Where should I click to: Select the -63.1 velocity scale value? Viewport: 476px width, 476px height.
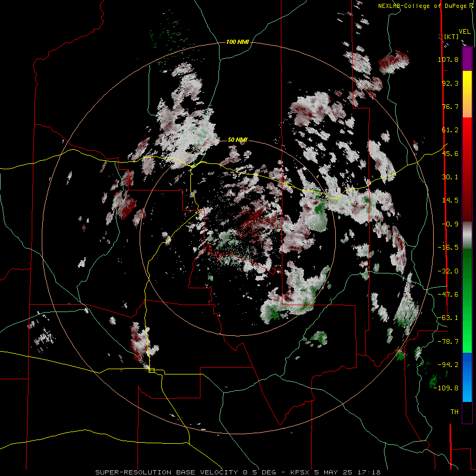[448, 318]
